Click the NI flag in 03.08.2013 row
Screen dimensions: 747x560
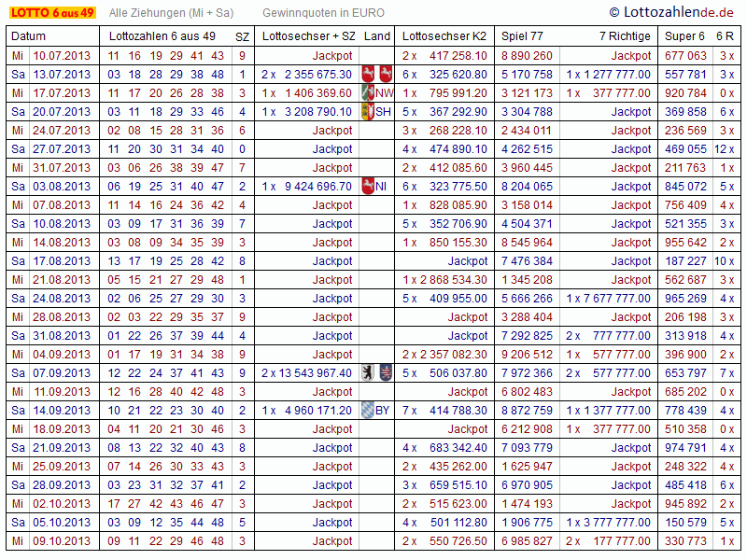(368, 187)
